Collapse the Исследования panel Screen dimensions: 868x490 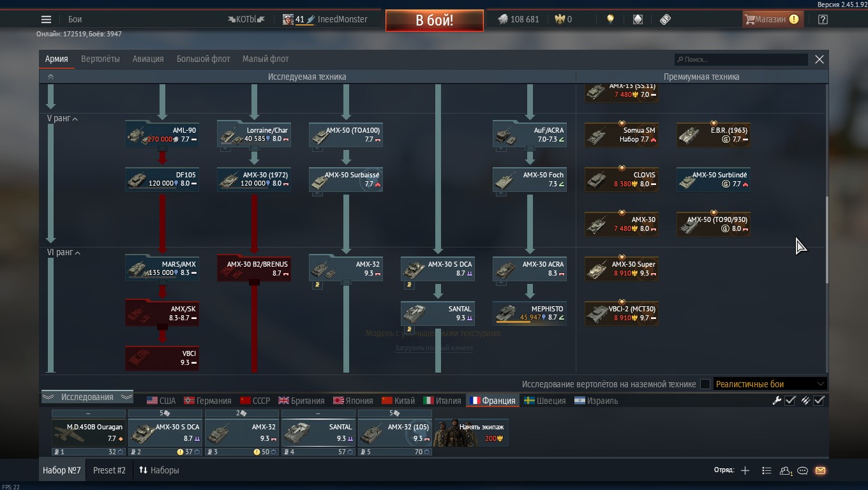pyautogui.click(x=87, y=397)
